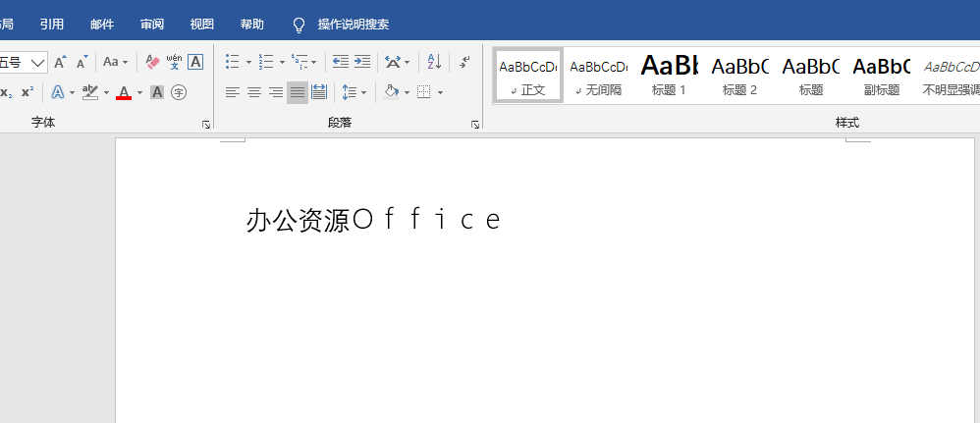
Task: Expand shading color dropdown arrow
Action: [407, 93]
